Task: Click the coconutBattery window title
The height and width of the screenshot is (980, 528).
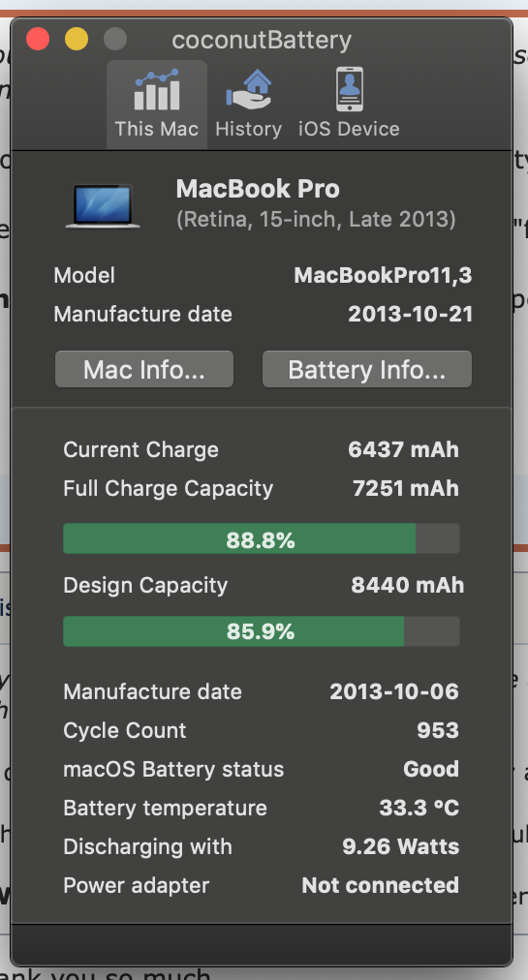Action: click(262, 41)
